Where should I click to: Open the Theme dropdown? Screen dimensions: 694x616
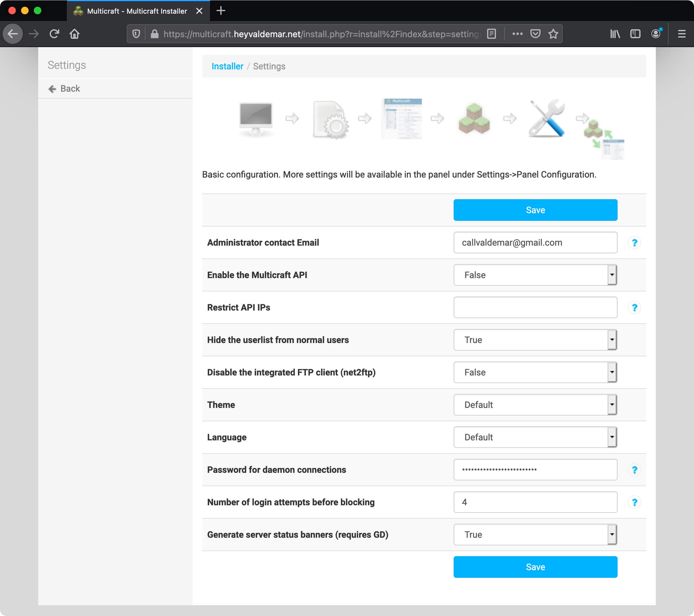(x=535, y=404)
